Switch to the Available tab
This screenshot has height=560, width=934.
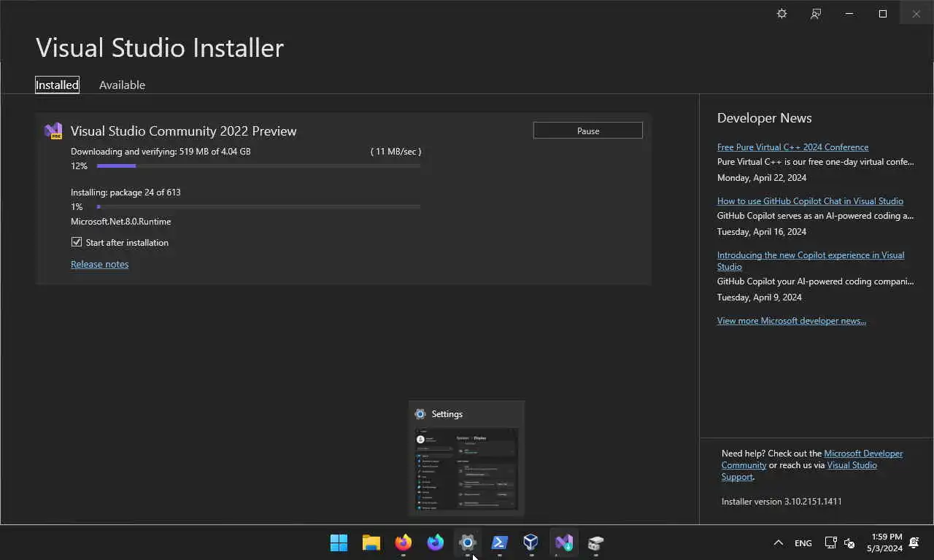click(x=122, y=85)
